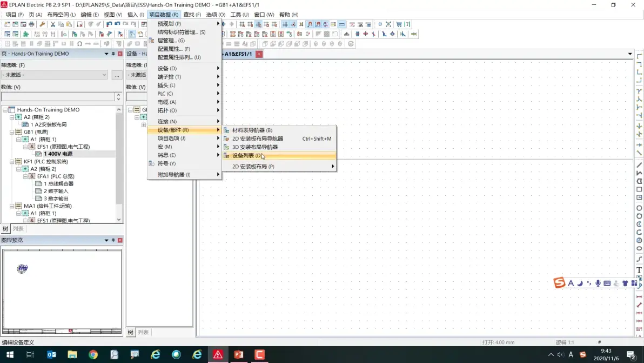Open the 查找 (F) menu
This screenshot has height=363, width=644.
[192, 15]
